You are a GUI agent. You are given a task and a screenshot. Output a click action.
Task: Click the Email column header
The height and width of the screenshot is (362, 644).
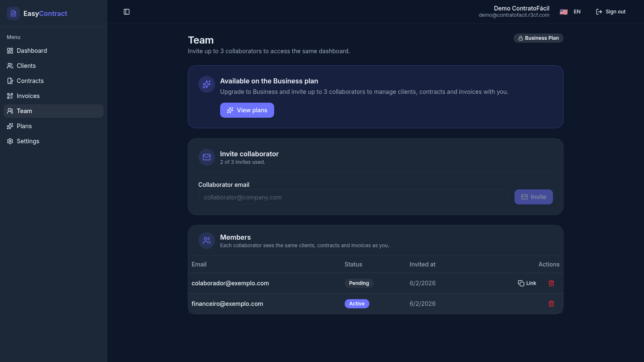tap(199, 264)
